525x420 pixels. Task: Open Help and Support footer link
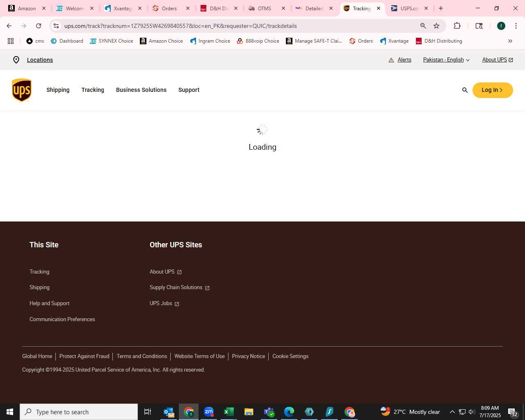[x=50, y=304]
